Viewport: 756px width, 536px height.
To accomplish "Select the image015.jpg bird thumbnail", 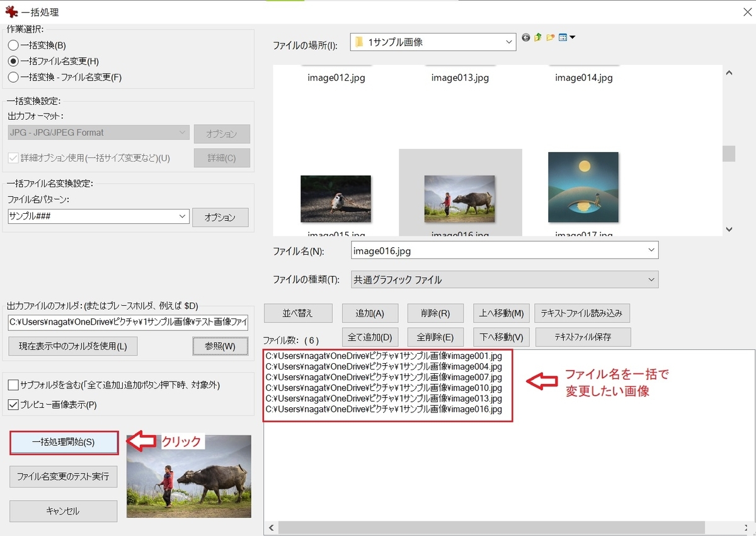I will [x=336, y=199].
